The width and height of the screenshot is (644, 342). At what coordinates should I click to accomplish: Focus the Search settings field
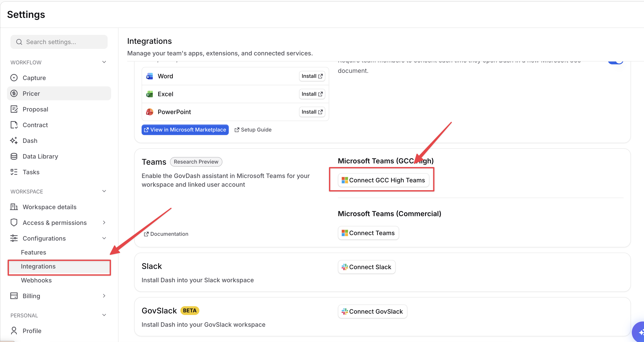pos(59,42)
